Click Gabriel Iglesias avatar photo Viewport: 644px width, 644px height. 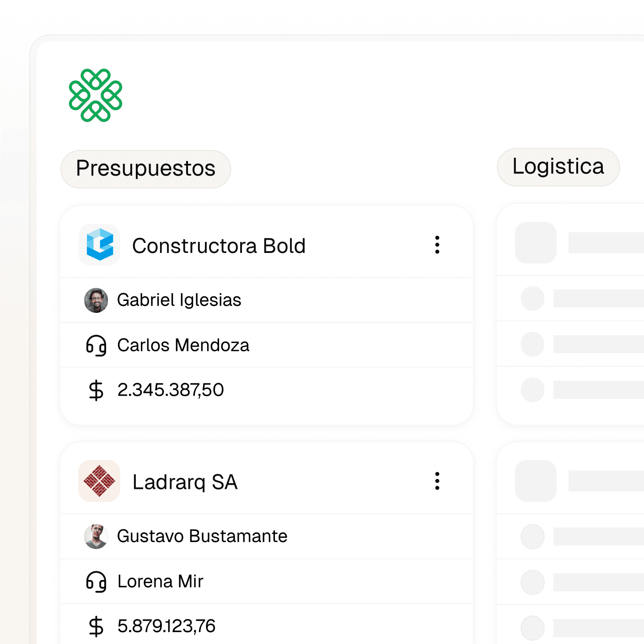tap(96, 301)
